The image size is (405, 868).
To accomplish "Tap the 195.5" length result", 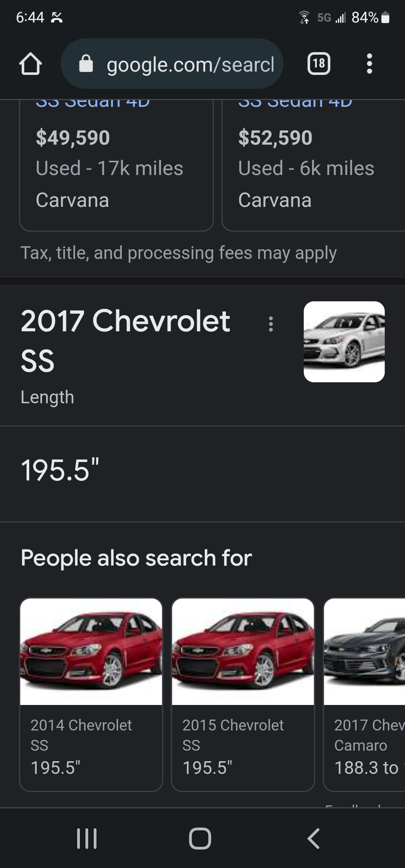I will 60,470.
